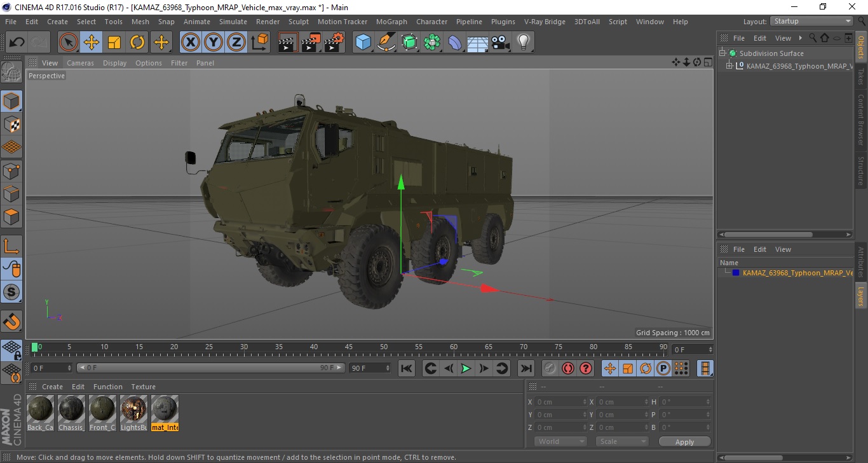The height and width of the screenshot is (463, 868).
Task: Click the MoGraph array flower icon
Action: 432,43
